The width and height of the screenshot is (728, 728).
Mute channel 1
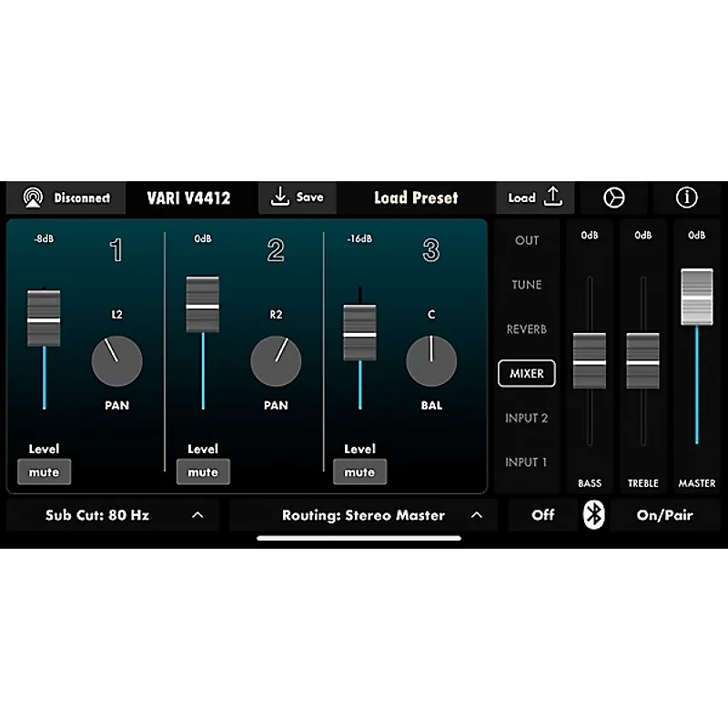click(x=45, y=471)
